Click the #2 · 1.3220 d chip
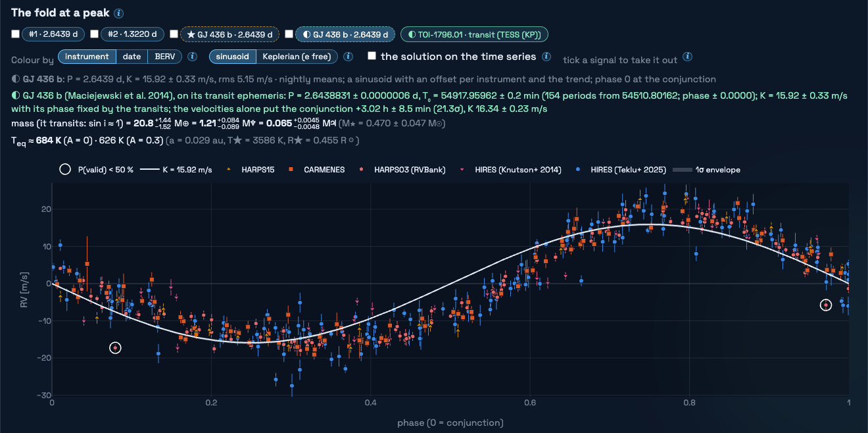 [133, 34]
